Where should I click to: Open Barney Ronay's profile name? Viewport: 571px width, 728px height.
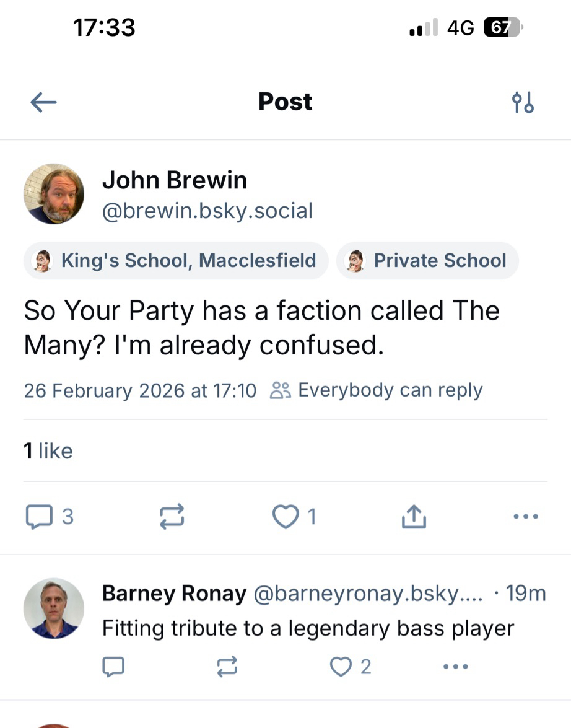[x=174, y=594]
